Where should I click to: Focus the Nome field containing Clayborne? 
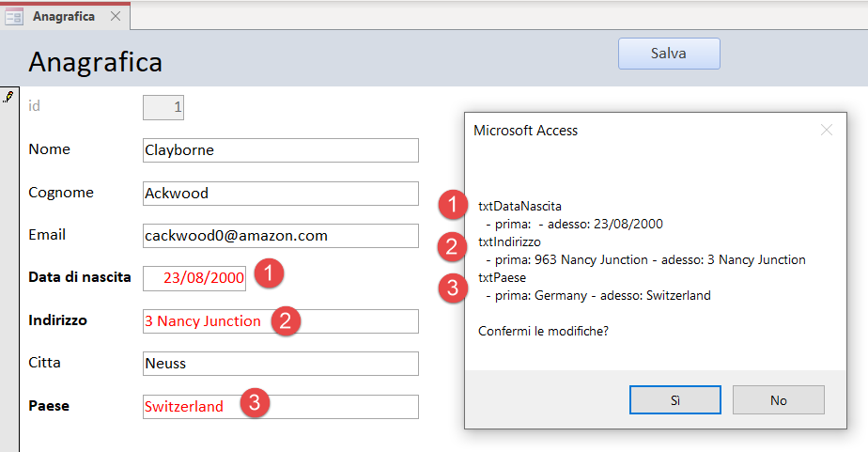(281, 150)
